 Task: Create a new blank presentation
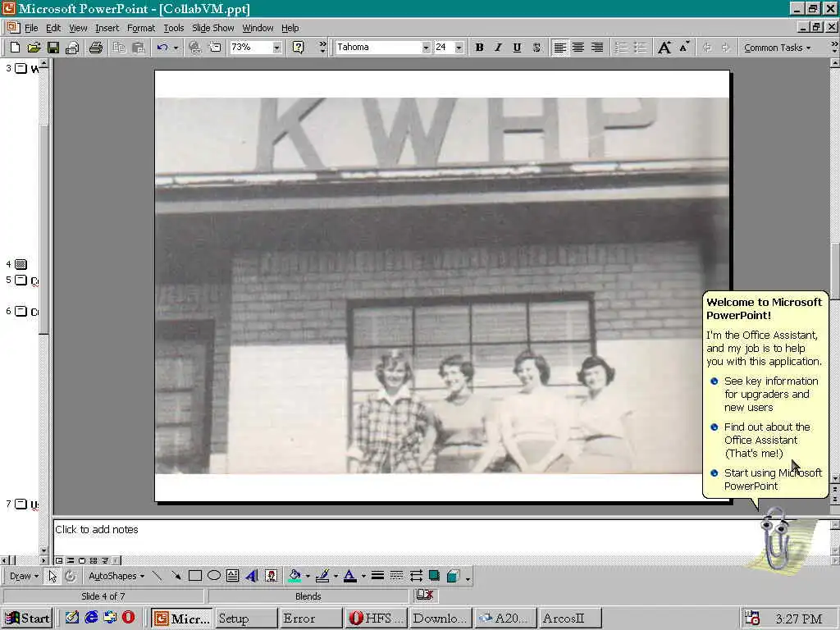(x=15, y=48)
